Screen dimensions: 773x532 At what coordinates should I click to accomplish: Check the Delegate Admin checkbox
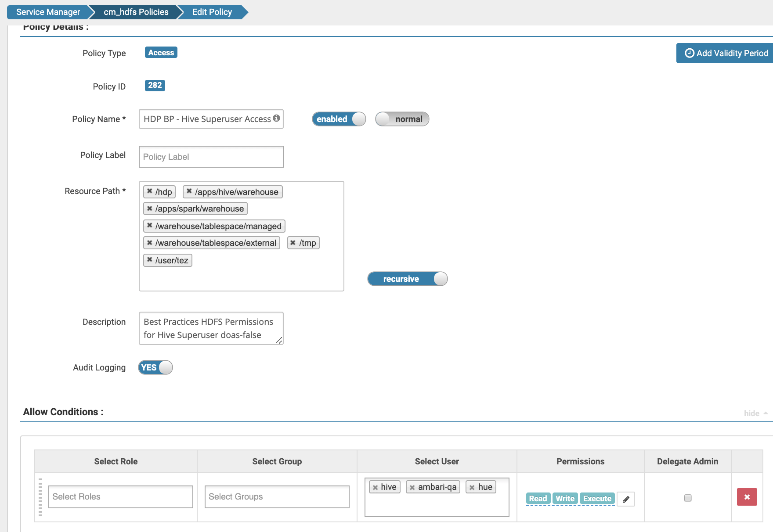click(688, 498)
